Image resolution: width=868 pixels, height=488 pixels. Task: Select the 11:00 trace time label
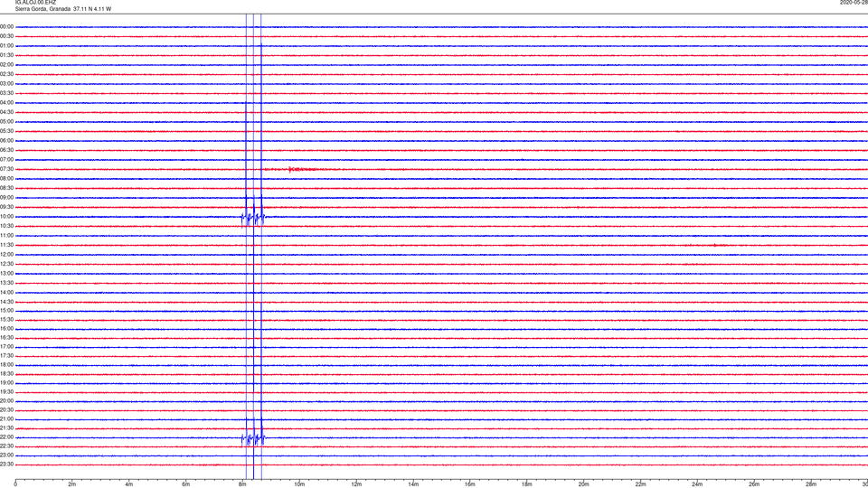click(x=6, y=236)
